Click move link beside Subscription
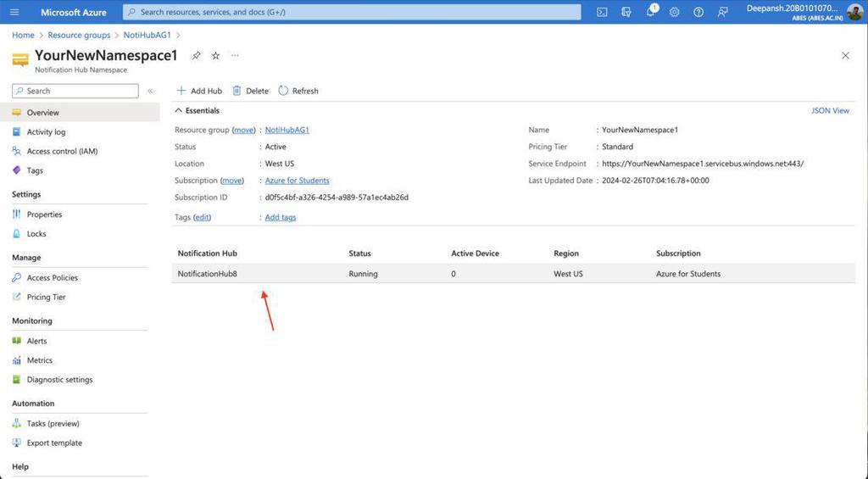Viewport: 868px width, 479px height. (232, 181)
